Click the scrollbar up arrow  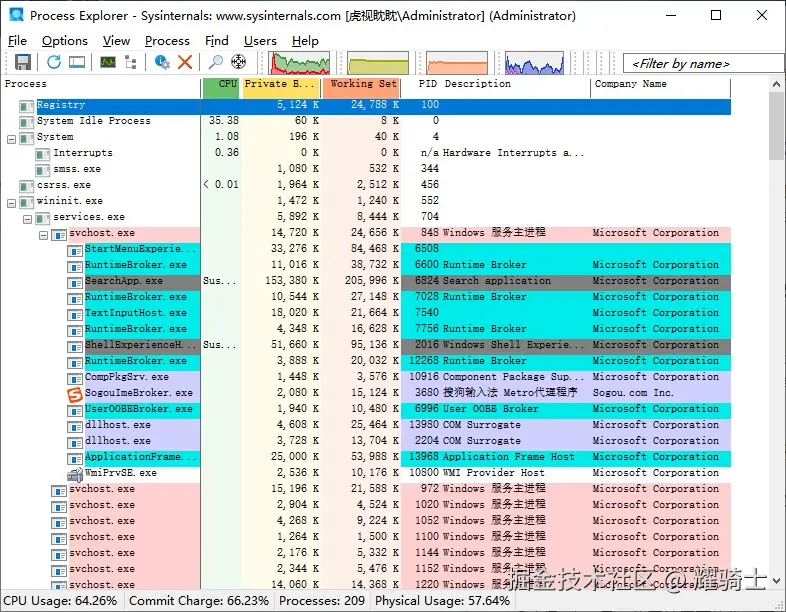[x=776, y=85]
